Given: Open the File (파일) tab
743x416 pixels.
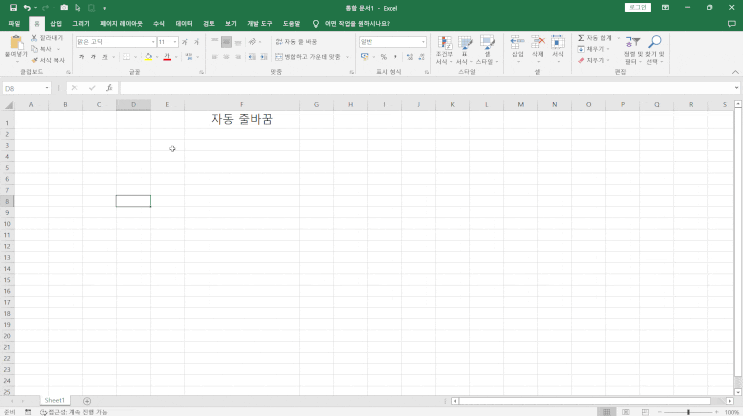Looking at the screenshot, I should coord(14,23).
